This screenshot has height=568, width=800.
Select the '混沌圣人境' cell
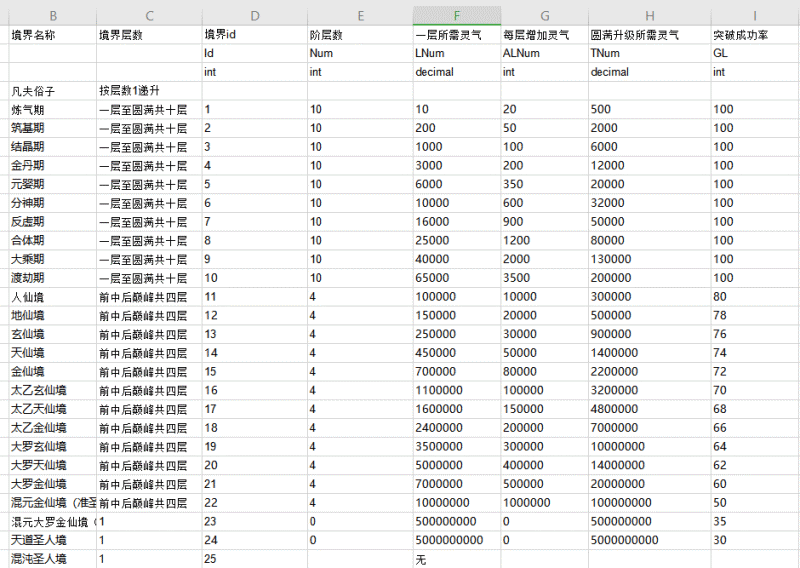tap(53, 558)
